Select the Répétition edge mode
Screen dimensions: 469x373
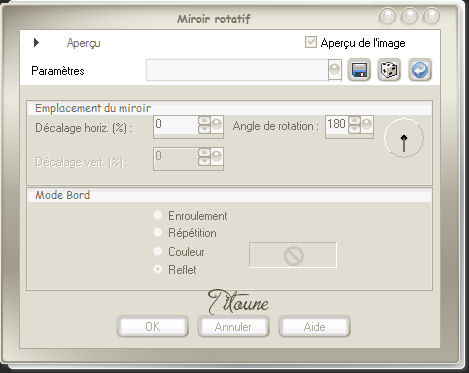coord(158,232)
